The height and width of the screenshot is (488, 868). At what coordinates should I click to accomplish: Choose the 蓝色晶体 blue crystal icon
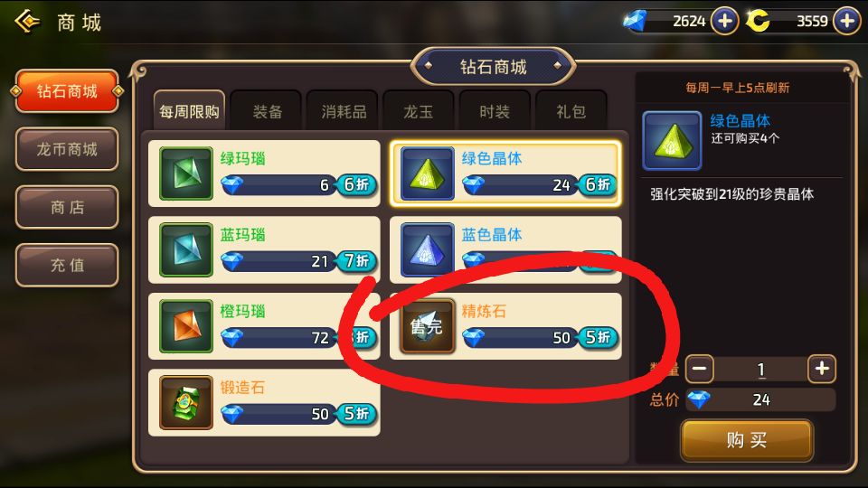click(x=428, y=249)
